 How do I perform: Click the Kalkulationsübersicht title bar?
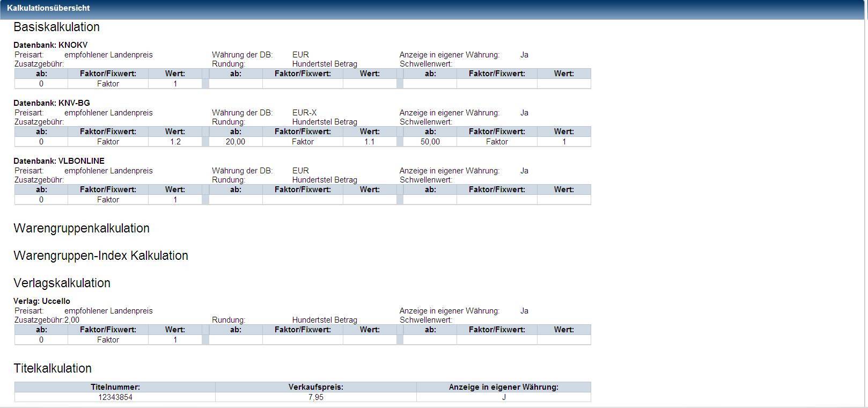tap(48, 8)
